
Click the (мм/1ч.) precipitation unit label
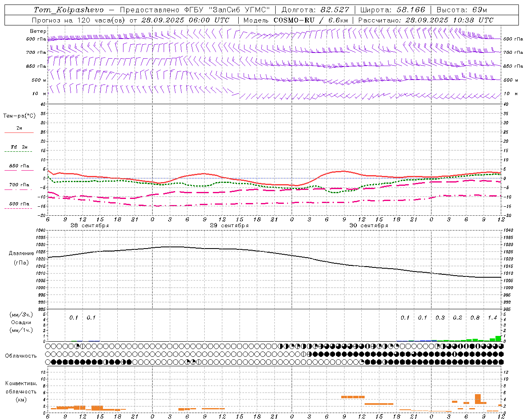click(21, 330)
